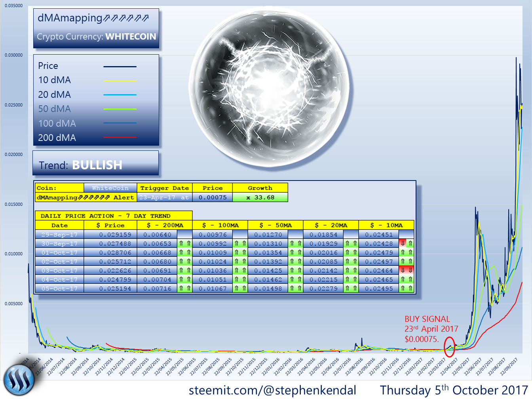Click the '200 dMA' legend label text

pyautogui.click(x=57, y=138)
